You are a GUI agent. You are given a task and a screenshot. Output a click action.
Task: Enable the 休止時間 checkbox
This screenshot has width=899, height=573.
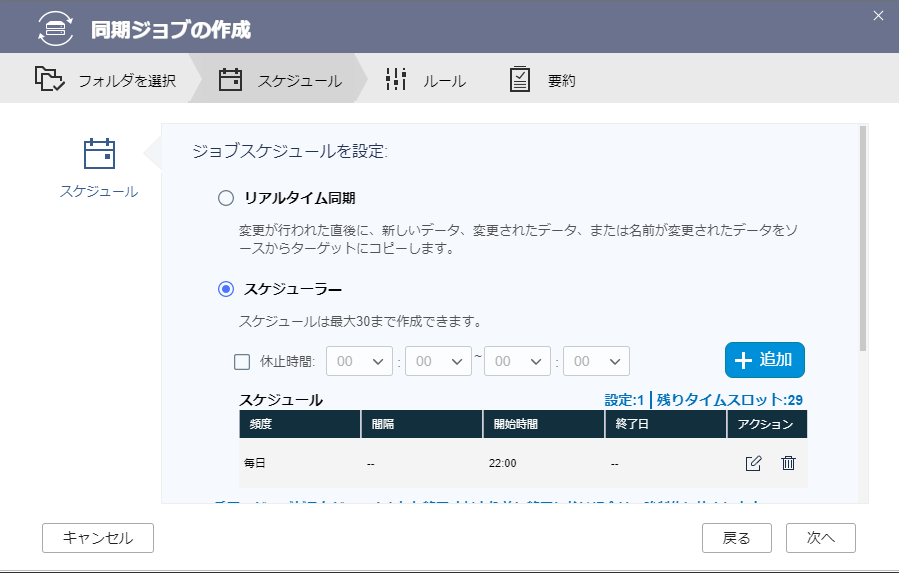pyautogui.click(x=241, y=362)
